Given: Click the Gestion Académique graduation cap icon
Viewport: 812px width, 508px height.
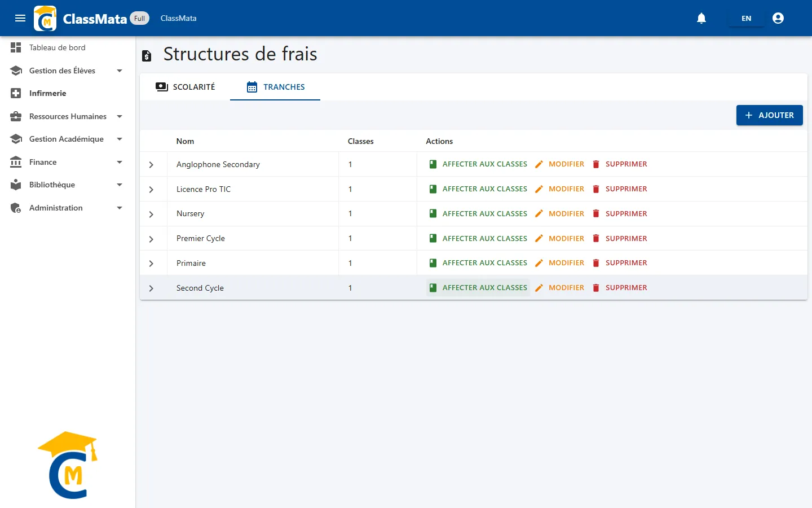Looking at the screenshot, I should 16,139.
